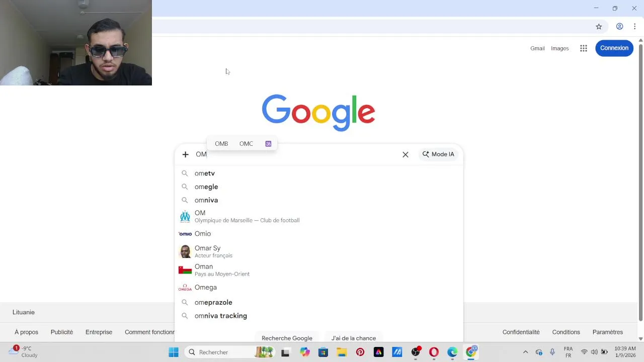Open OBS Studio from the taskbar
The width and height of the screenshot is (644, 362).
pos(416,352)
